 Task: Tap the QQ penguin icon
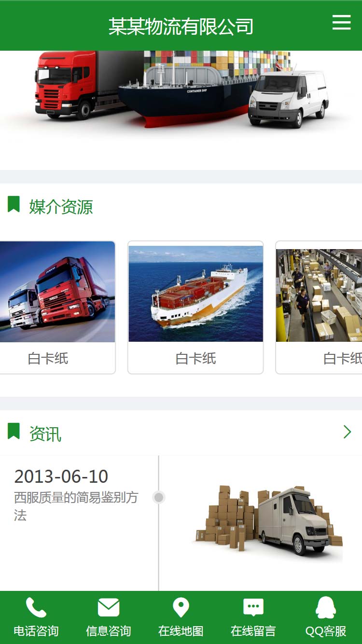[x=326, y=607]
